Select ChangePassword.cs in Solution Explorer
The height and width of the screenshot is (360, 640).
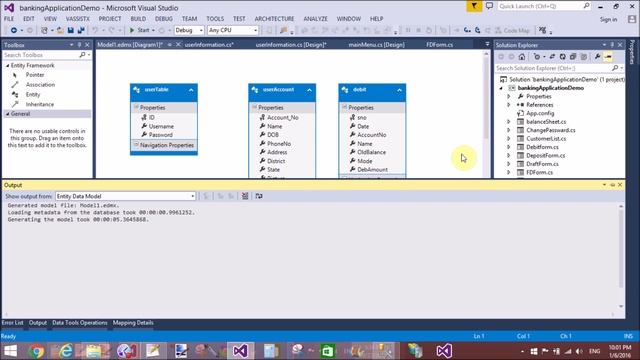(551, 130)
